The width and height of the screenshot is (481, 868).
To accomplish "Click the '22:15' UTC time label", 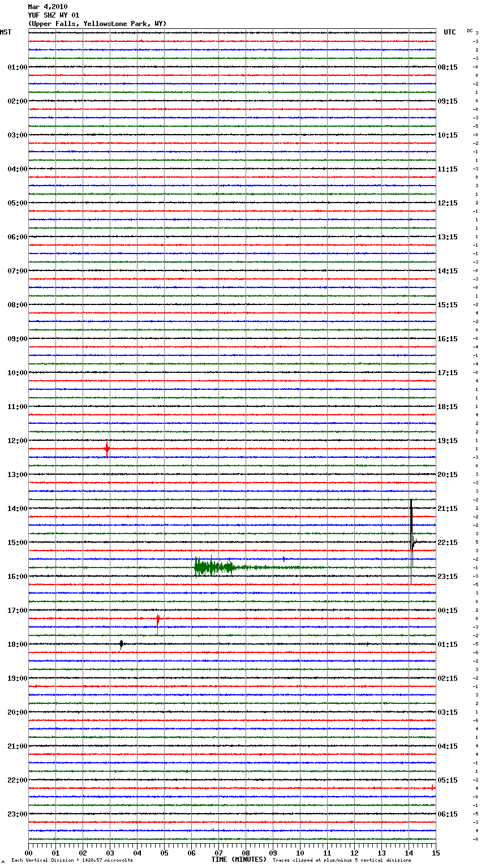I will click(448, 543).
